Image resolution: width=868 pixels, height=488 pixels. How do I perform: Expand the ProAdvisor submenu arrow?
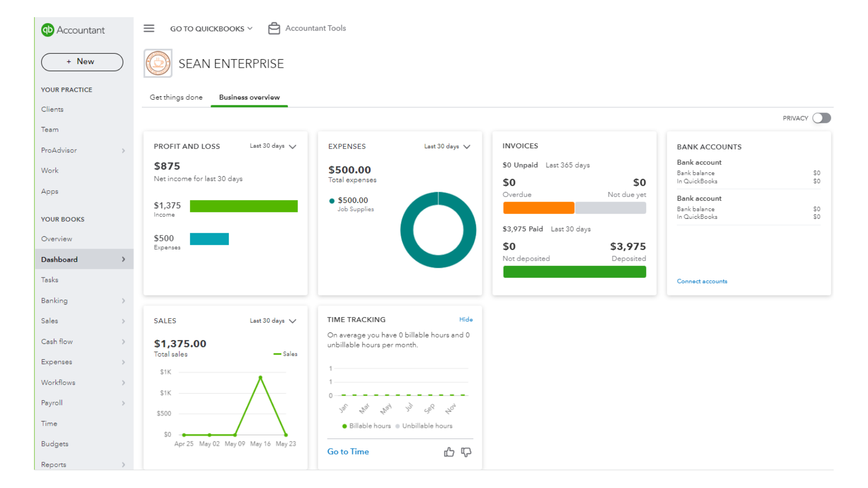pyautogui.click(x=123, y=150)
